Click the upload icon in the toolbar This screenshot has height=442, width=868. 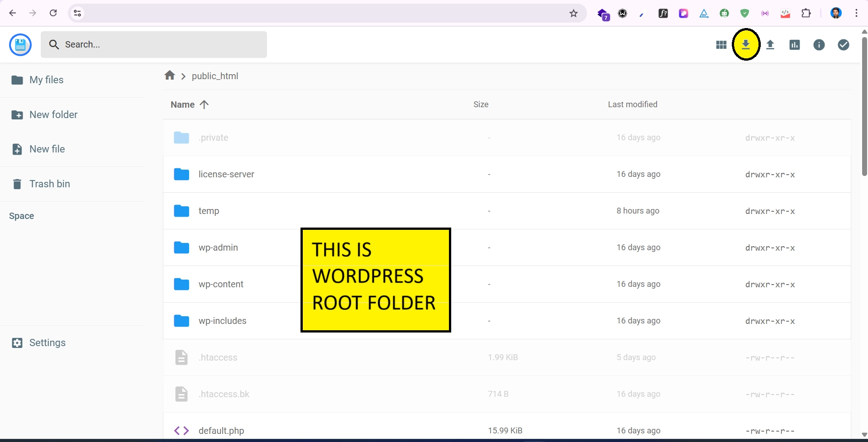click(x=770, y=45)
